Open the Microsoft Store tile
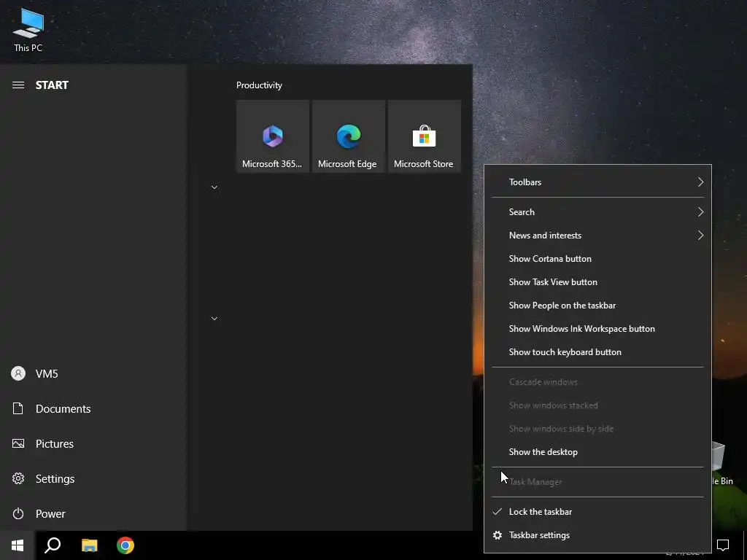Screen dimensions: 747x560 (424, 136)
